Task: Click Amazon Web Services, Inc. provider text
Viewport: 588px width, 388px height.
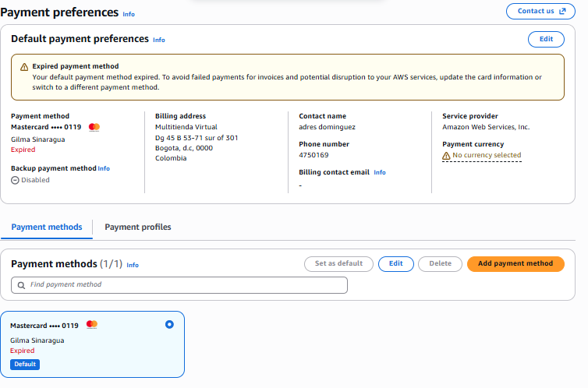Action: tap(486, 127)
